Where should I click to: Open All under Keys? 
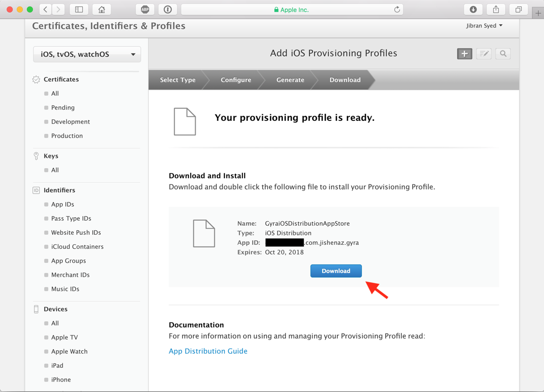(55, 170)
